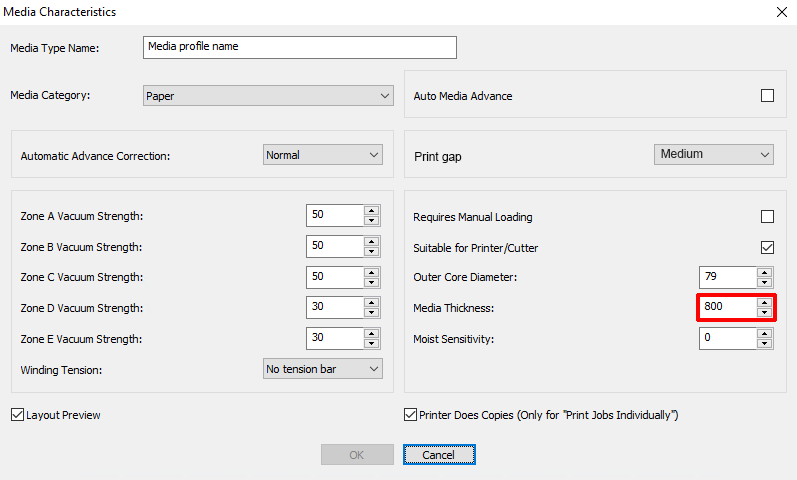Screen dimensions: 797x480
Task: Uncheck Printer Does Copies option
Action: click(x=410, y=415)
